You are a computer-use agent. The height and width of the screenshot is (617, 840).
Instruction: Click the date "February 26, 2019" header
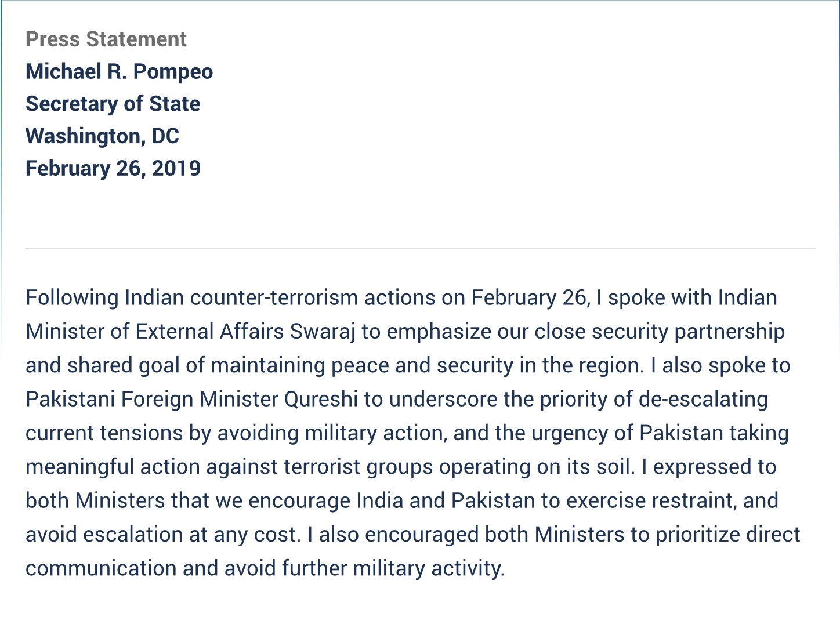113,168
